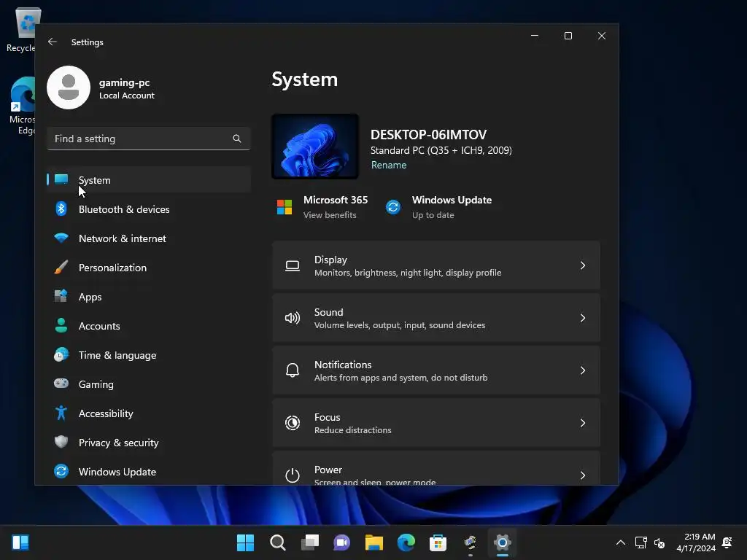The height and width of the screenshot is (560, 747).
Task: Click the System monitor icon in sidebar
Action: 61,179
